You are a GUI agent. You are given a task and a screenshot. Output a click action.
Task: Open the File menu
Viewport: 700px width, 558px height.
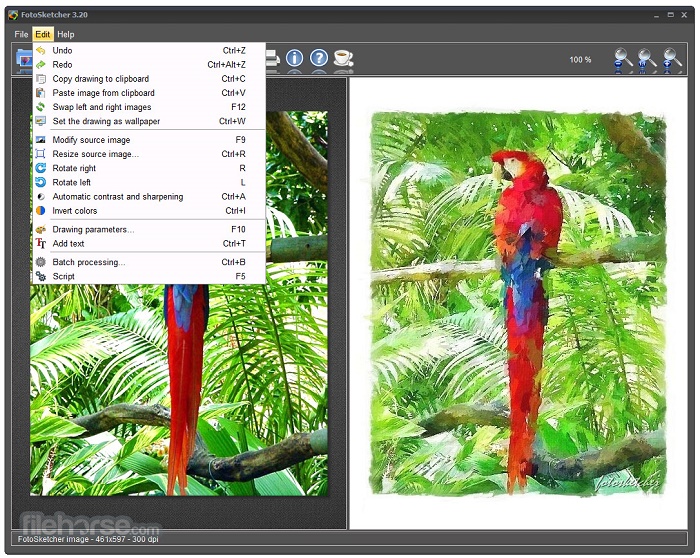click(x=21, y=34)
